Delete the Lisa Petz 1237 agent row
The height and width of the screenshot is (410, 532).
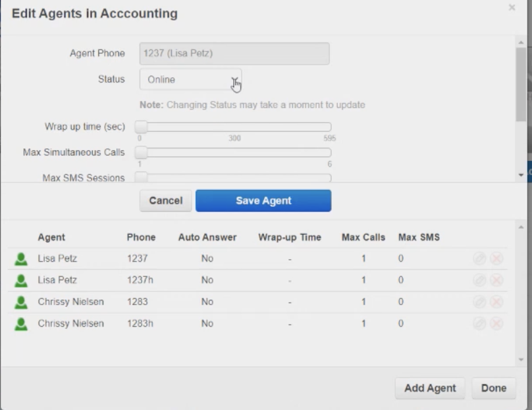point(496,259)
